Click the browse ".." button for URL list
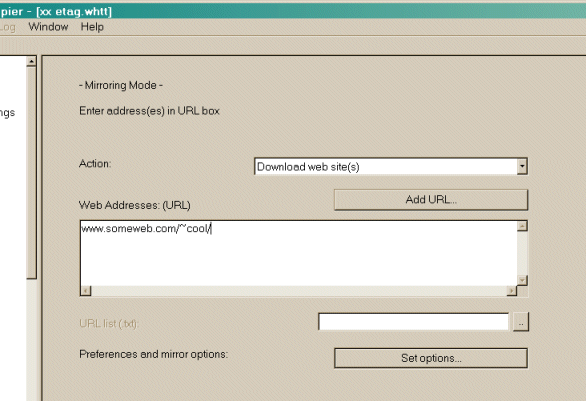Viewport: 586px width, 401px height. pyautogui.click(x=521, y=322)
